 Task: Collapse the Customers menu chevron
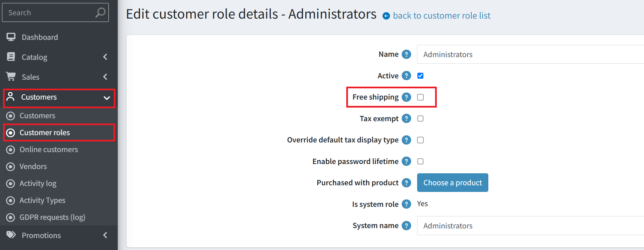tap(107, 98)
